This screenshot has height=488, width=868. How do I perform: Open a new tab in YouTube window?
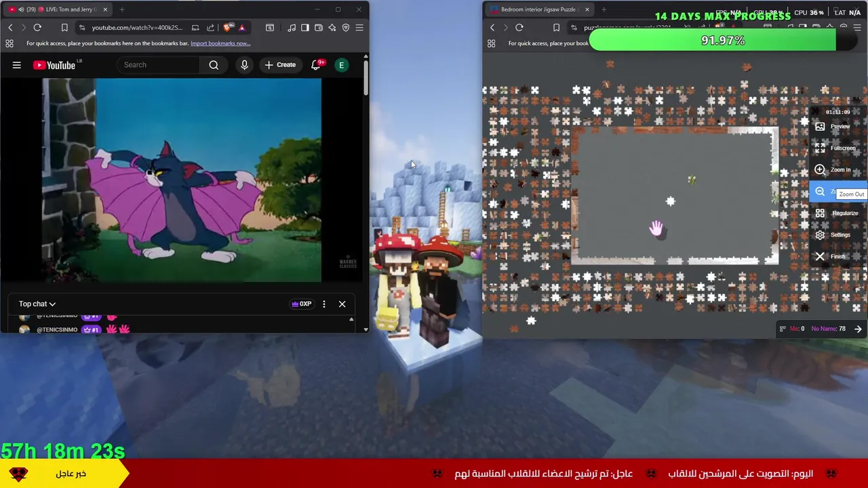point(122,9)
